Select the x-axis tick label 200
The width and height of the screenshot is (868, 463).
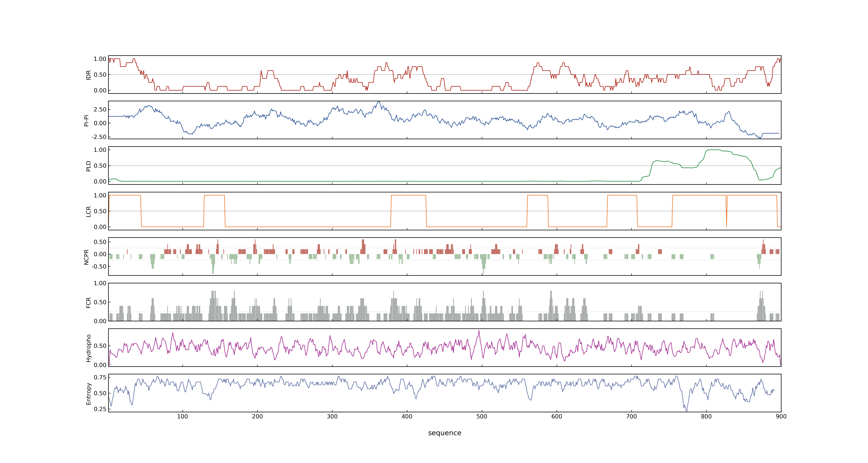pyautogui.click(x=257, y=416)
